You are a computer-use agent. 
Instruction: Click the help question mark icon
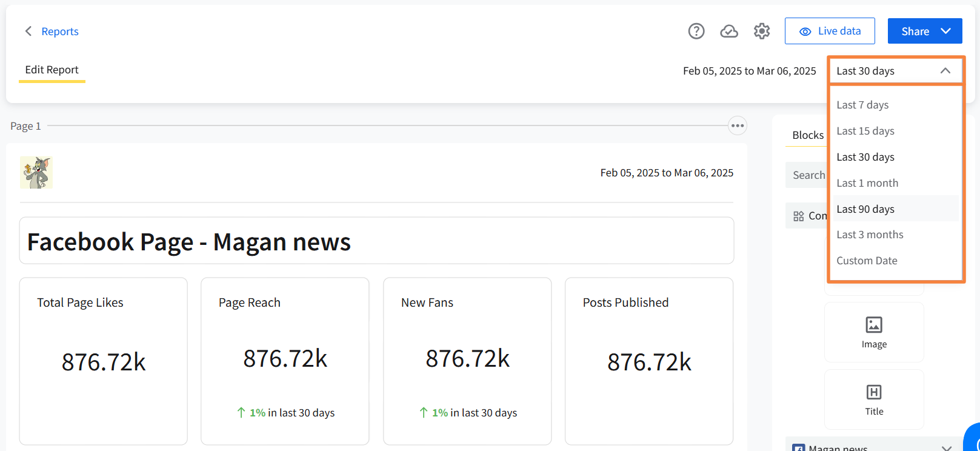point(696,31)
